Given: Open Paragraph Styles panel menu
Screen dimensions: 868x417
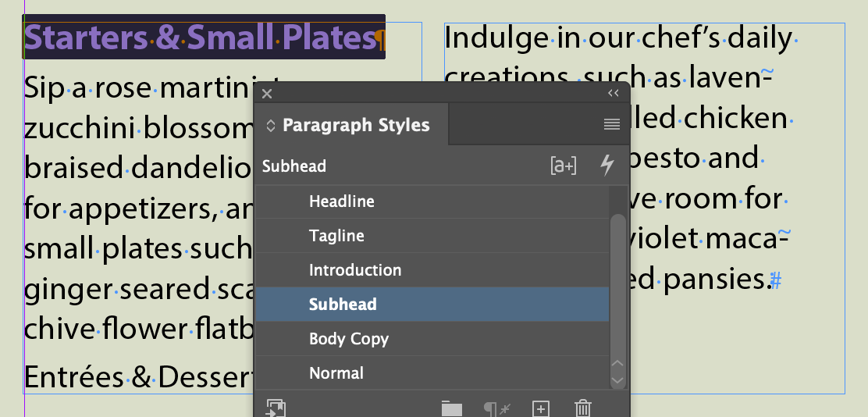Looking at the screenshot, I should point(612,125).
